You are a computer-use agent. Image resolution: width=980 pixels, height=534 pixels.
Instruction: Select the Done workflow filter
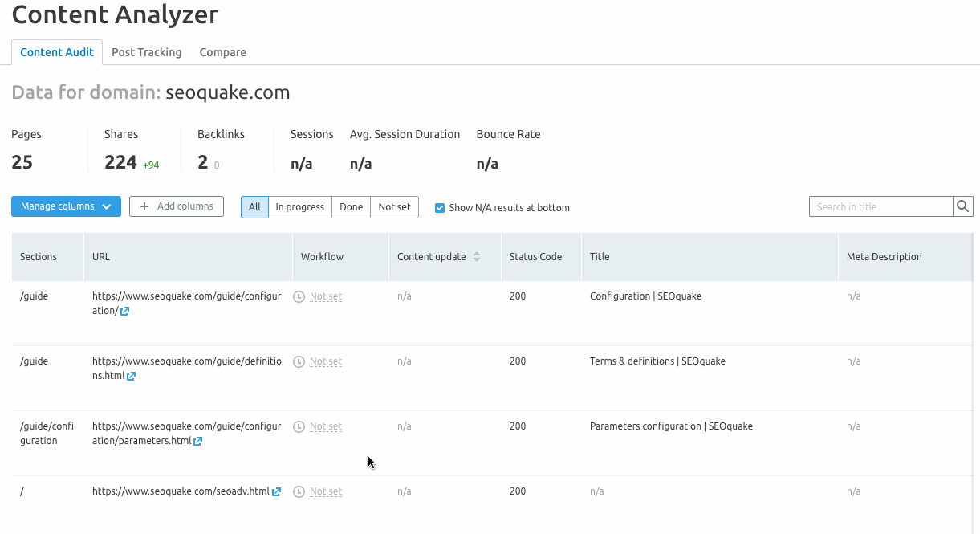coord(351,207)
